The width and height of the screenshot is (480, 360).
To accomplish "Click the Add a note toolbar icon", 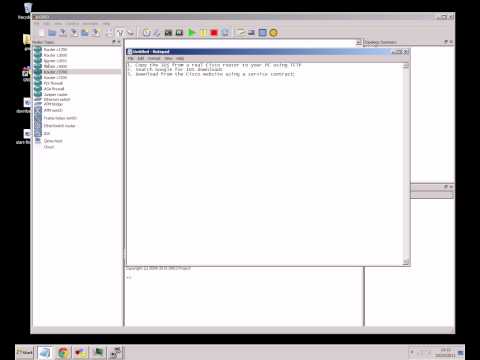I will (x=240, y=33).
